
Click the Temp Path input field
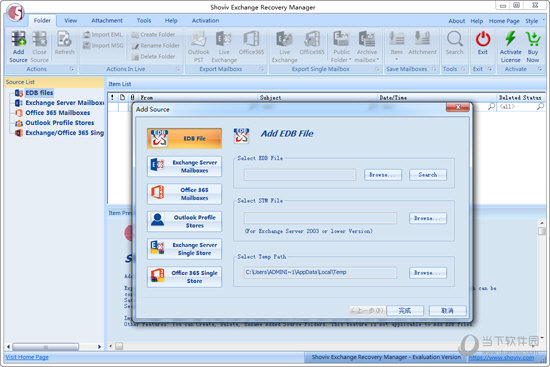(x=321, y=272)
